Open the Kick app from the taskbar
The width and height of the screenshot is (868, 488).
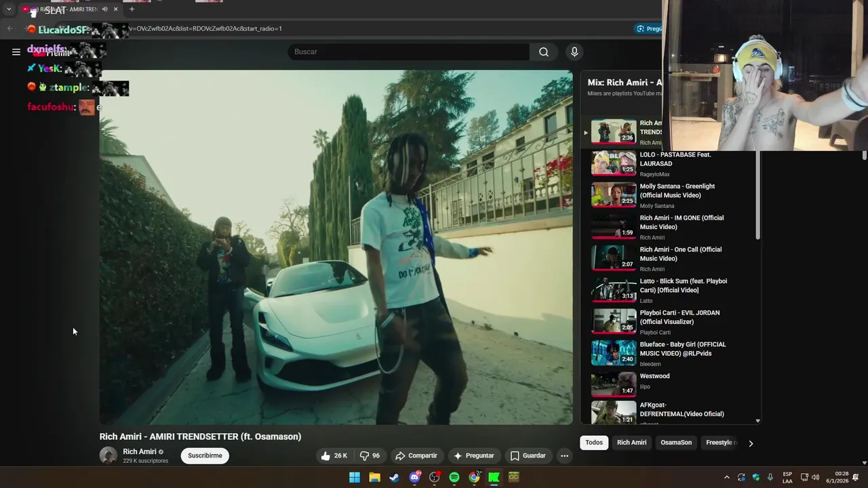(x=494, y=477)
